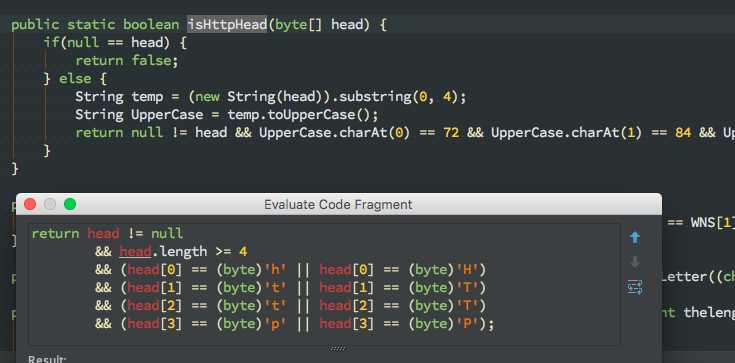Image resolution: width=735 pixels, height=363 pixels.
Task: Click the grey minimize button of the dialog
Action: (x=50, y=204)
